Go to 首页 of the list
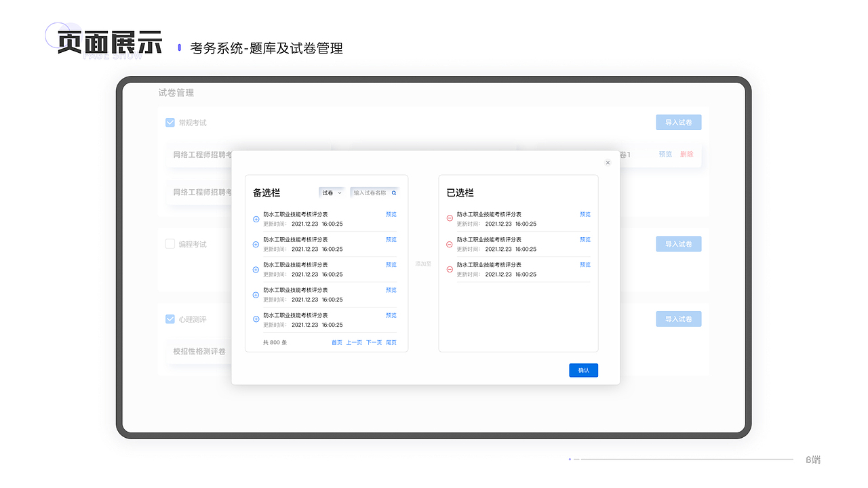 click(x=337, y=342)
